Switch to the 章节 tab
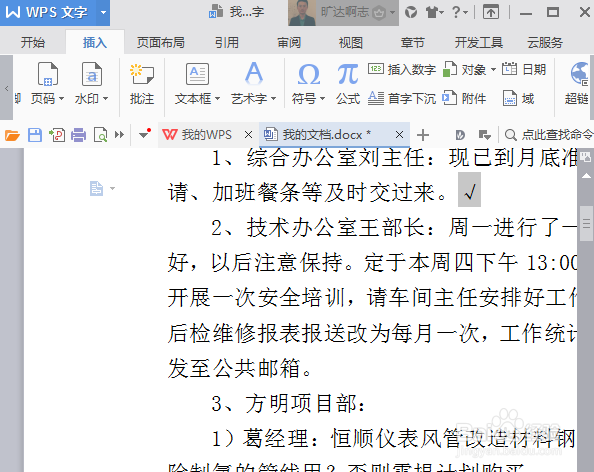 [413, 42]
